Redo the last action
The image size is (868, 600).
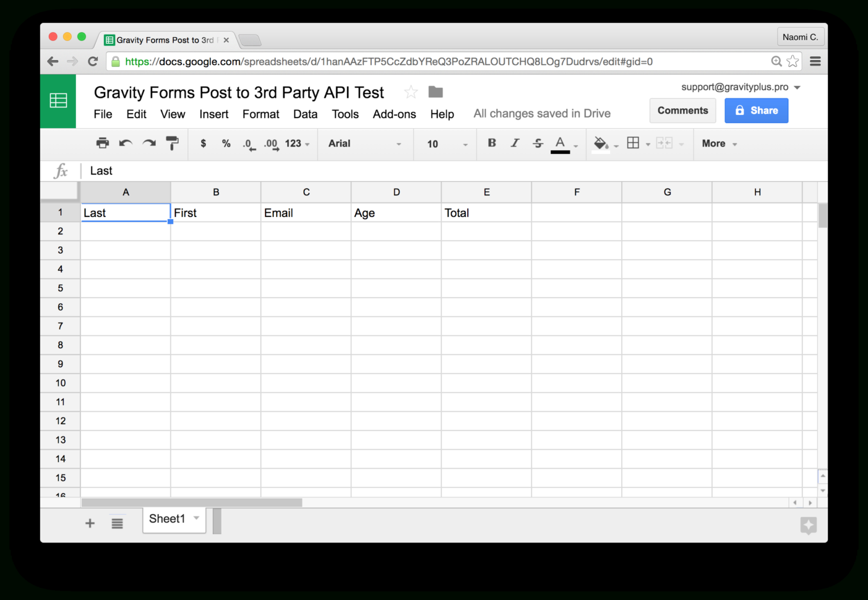point(148,143)
